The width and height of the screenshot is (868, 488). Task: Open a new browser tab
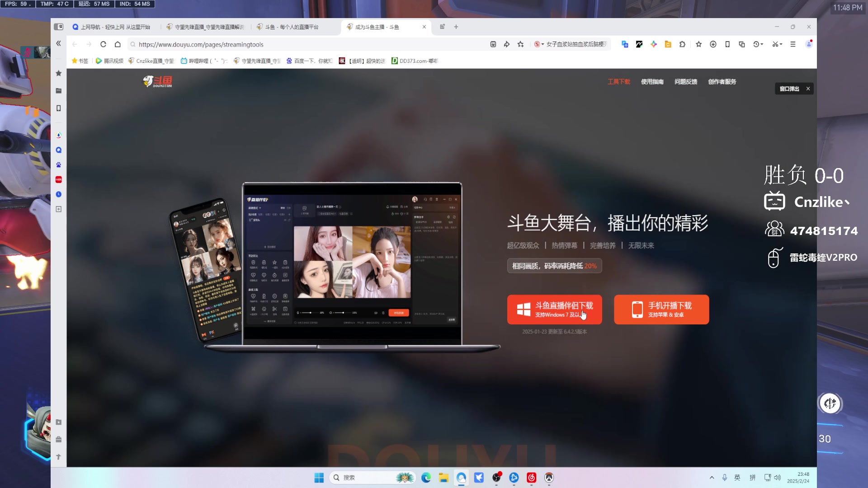(x=456, y=27)
